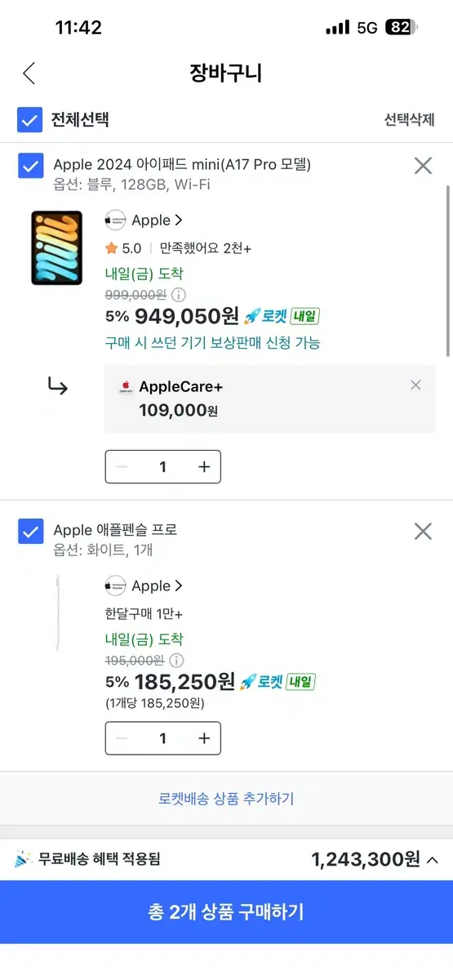Toggle the 전체선택 checkbox
Viewport: 453px width, 980px height.
pyautogui.click(x=30, y=120)
